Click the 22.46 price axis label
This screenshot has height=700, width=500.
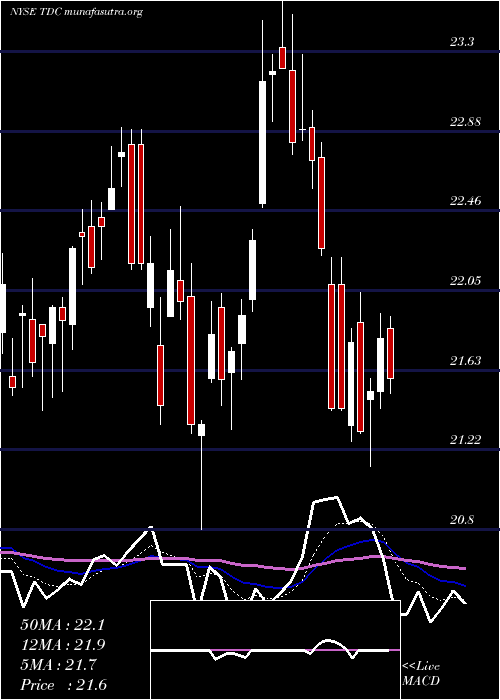pyautogui.click(x=465, y=201)
